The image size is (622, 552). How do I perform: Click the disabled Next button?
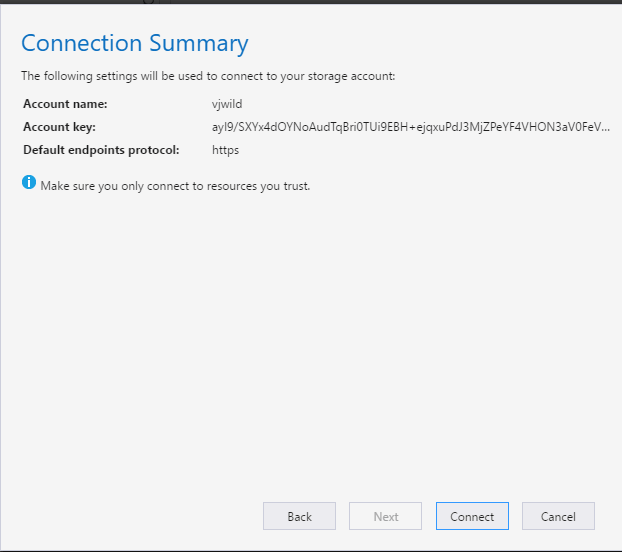coord(386,516)
